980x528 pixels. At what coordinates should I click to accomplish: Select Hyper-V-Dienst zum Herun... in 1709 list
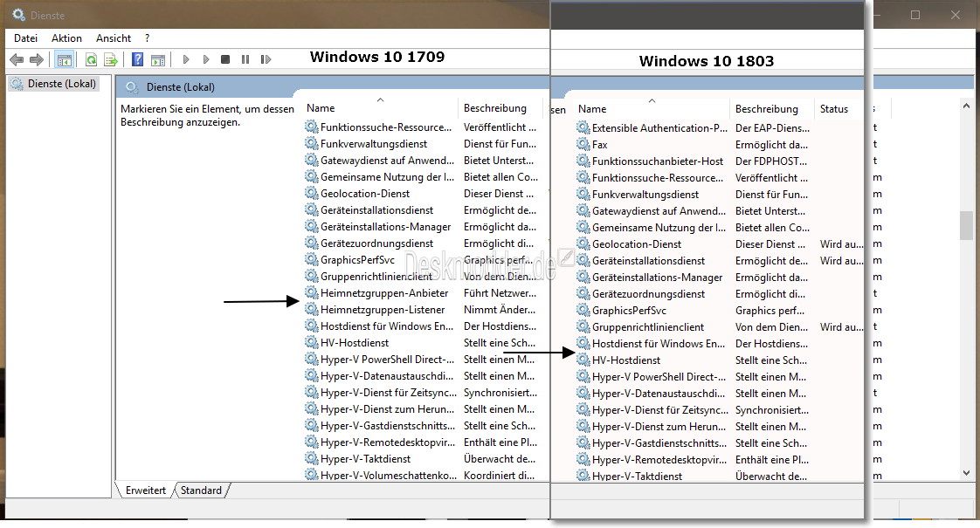388,408
